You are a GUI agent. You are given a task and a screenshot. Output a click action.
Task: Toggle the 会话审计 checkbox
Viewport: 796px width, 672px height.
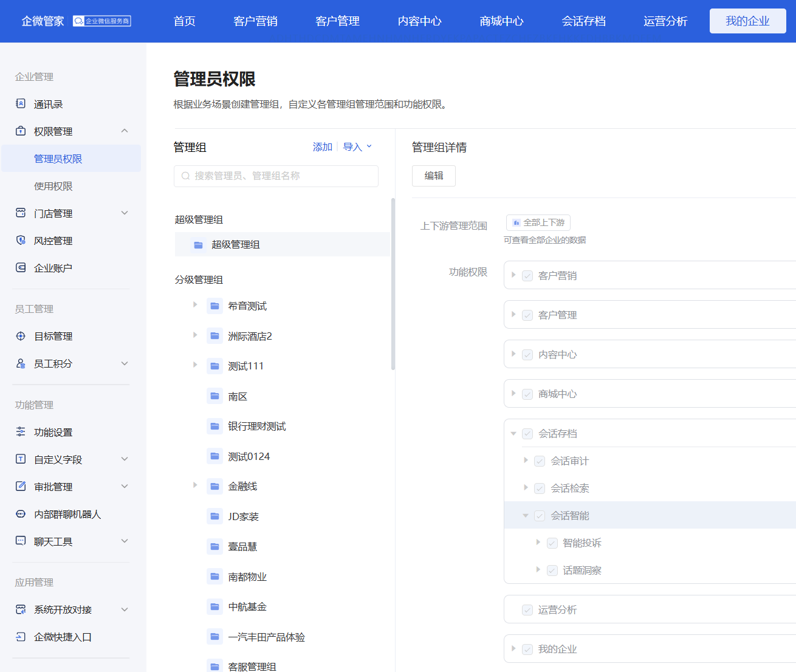[540, 461]
